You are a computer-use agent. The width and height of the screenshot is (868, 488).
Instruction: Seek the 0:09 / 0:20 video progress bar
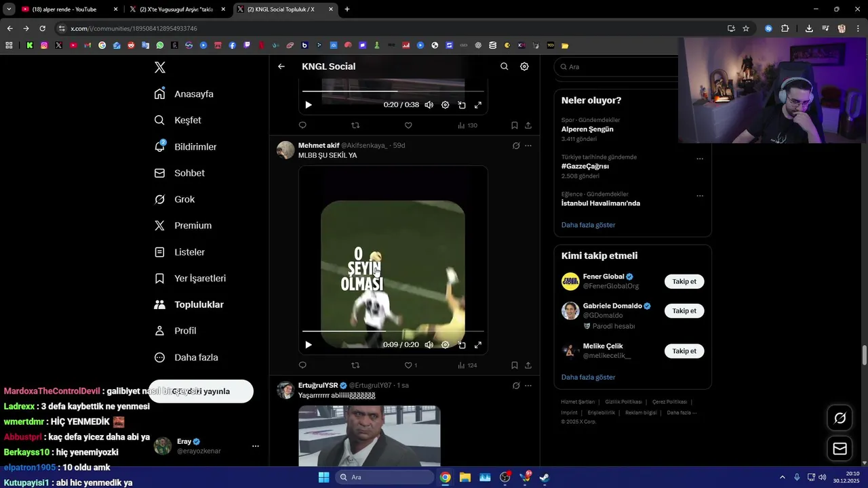tap(393, 331)
